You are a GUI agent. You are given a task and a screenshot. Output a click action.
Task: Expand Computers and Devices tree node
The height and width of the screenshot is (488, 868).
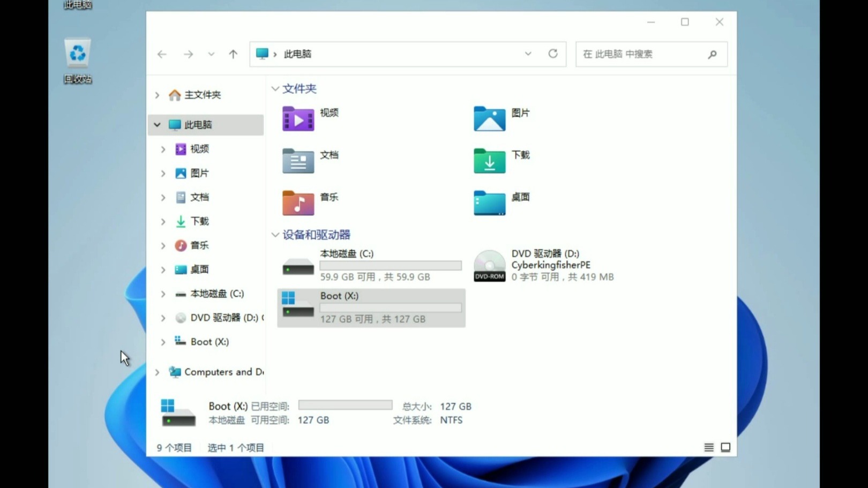(x=157, y=372)
